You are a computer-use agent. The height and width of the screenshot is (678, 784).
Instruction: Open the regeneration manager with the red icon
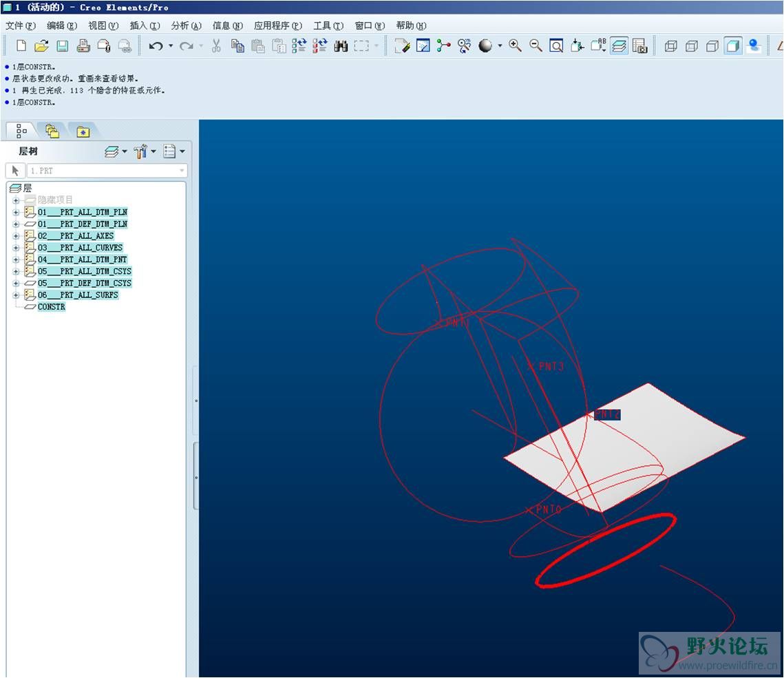click(x=320, y=46)
